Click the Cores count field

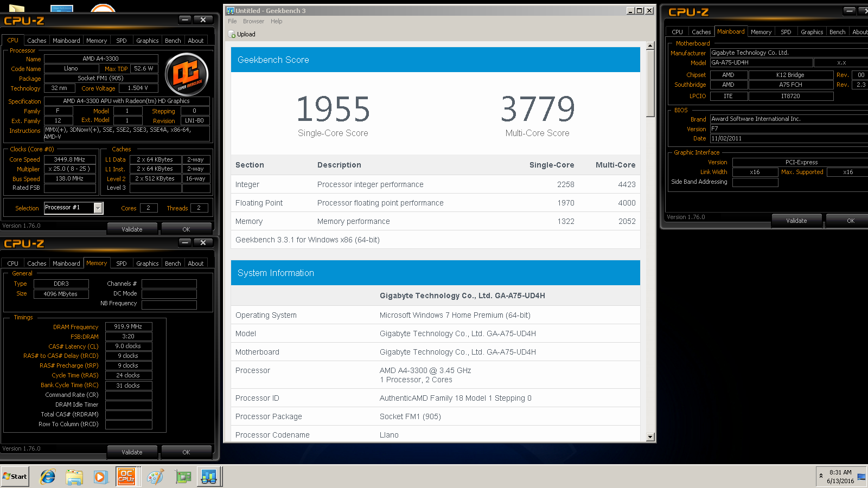pos(149,208)
